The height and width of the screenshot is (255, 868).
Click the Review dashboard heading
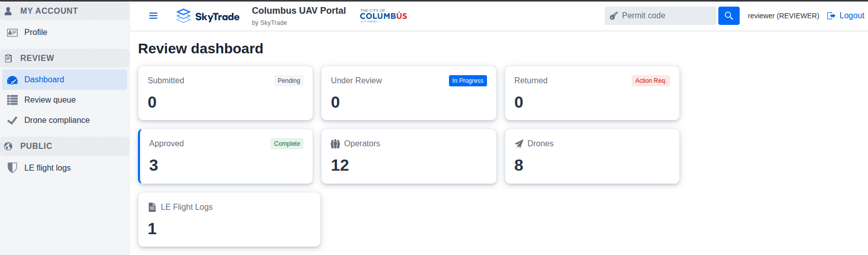pos(200,49)
